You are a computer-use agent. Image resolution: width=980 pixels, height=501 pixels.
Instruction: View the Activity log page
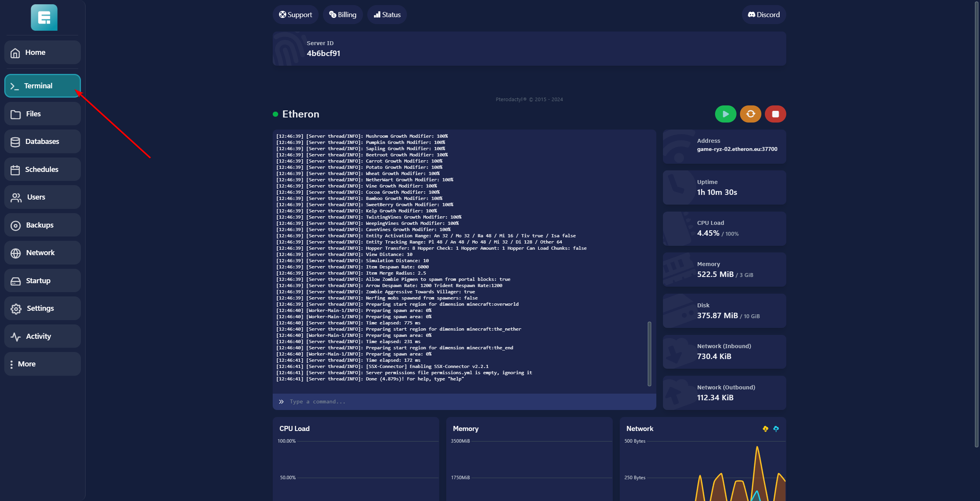(42, 336)
